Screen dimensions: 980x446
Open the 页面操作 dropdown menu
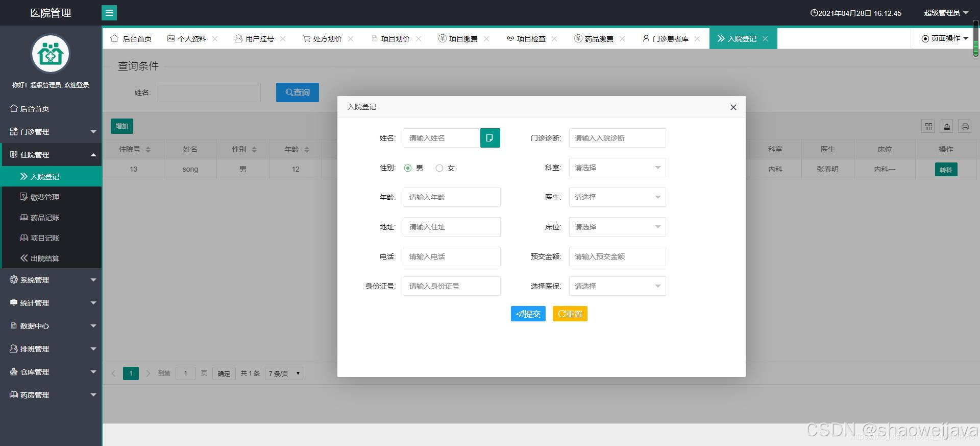pos(945,39)
